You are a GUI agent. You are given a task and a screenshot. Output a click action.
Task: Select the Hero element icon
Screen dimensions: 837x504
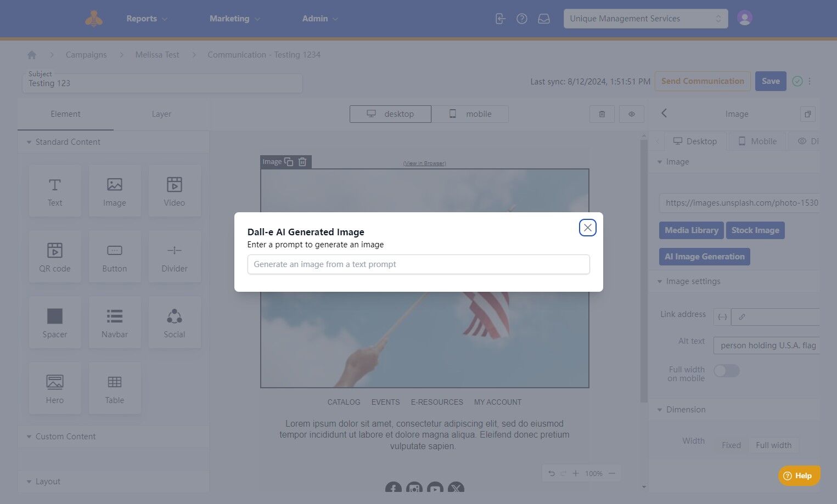[55, 382]
